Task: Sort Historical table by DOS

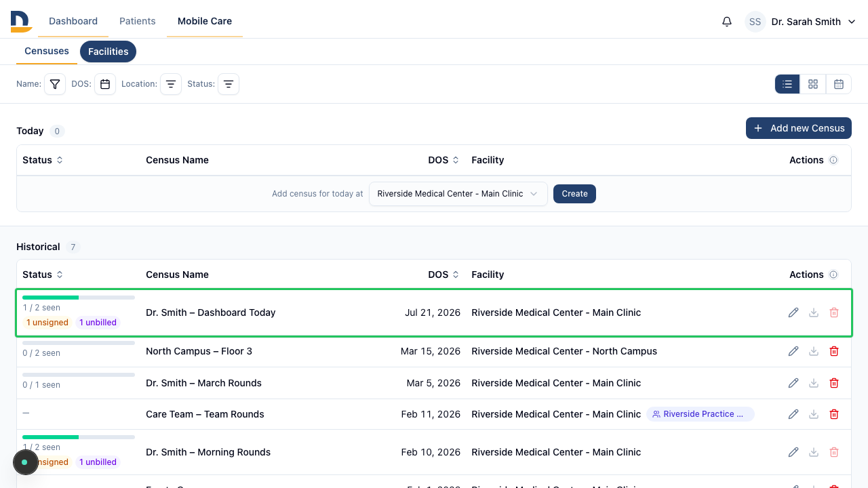Action: click(443, 274)
